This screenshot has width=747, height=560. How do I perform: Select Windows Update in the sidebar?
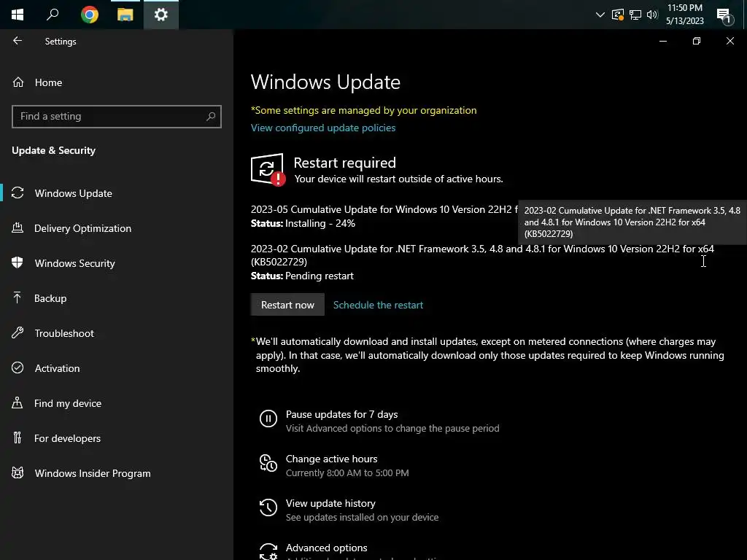74,193
